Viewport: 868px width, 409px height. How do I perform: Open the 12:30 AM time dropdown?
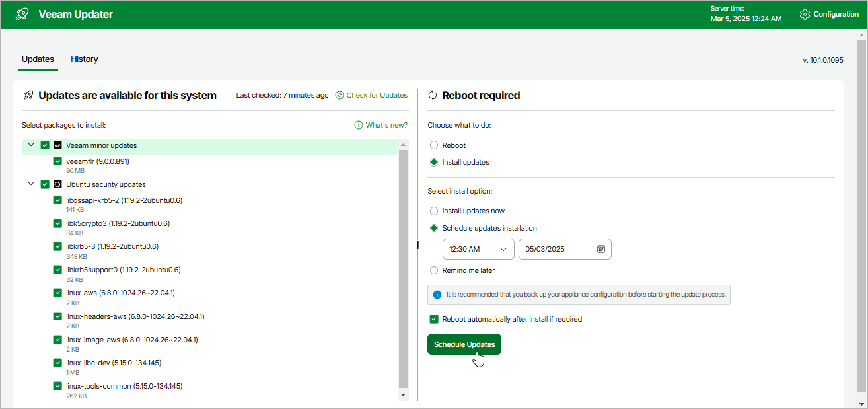[479, 249]
